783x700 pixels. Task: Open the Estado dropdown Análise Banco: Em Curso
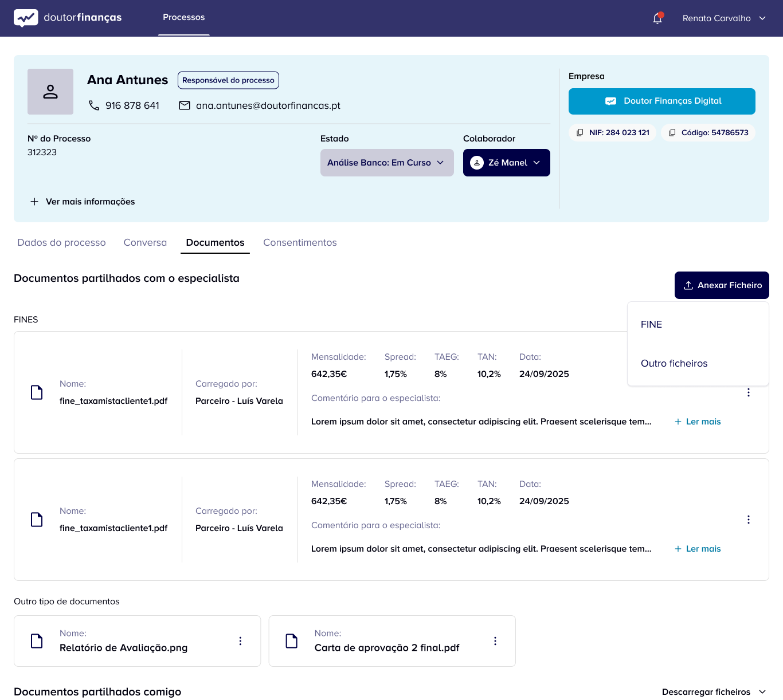(387, 163)
